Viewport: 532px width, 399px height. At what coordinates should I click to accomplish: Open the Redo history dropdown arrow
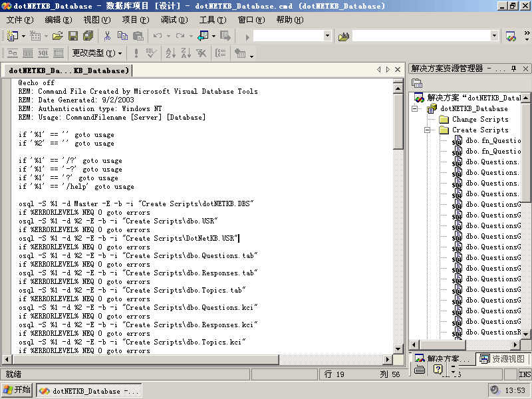pos(191,36)
